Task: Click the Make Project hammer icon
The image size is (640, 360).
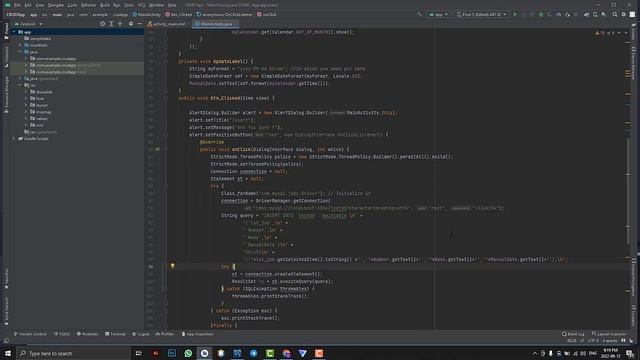Action: point(419,14)
